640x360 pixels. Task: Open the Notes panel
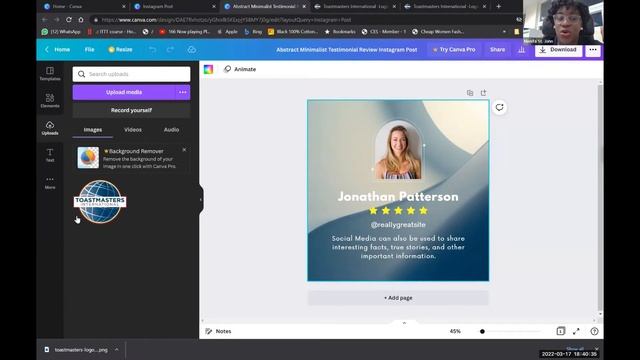(218, 331)
